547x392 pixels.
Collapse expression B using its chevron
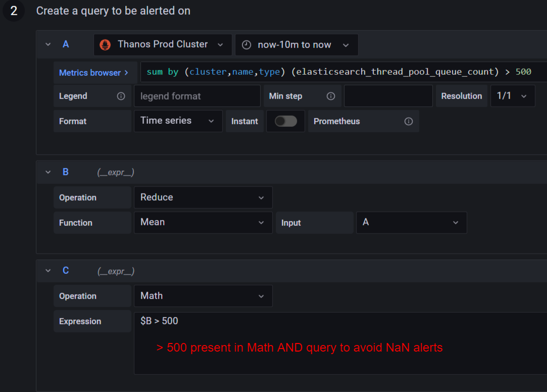[47, 172]
